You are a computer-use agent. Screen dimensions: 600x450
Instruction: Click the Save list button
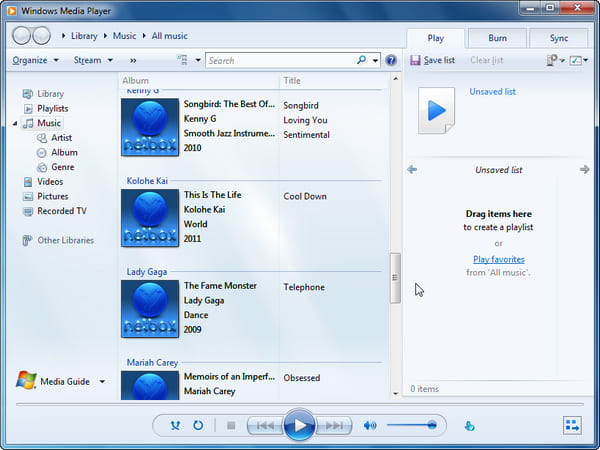433,60
